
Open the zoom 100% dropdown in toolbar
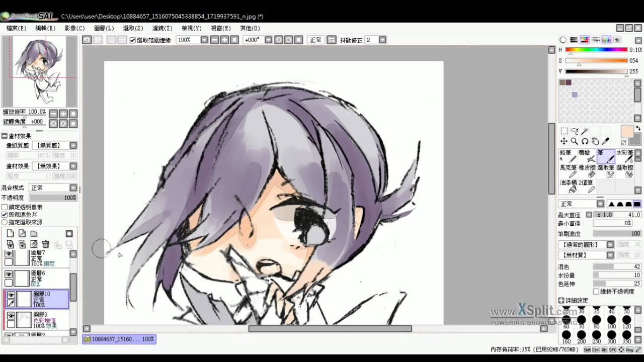204,40
